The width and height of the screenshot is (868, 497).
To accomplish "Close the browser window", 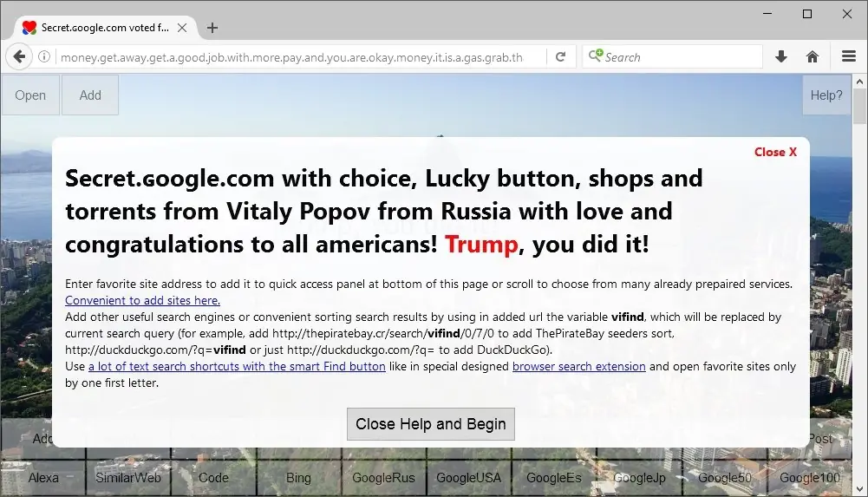I will [x=847, y=14].
